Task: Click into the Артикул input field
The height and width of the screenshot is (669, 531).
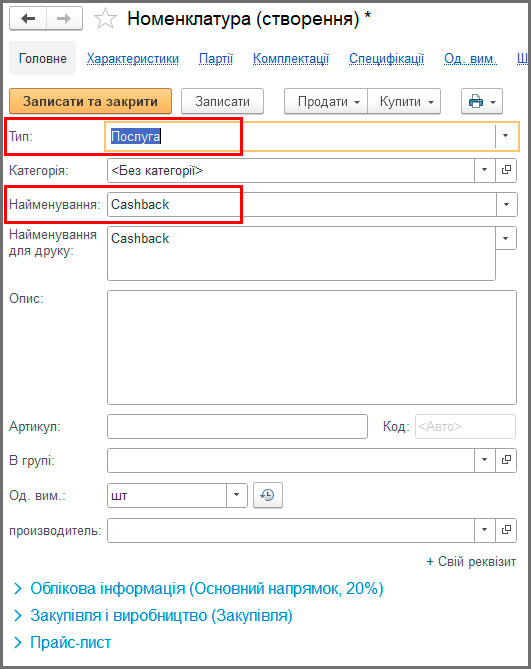Action: tap(237, 426)
